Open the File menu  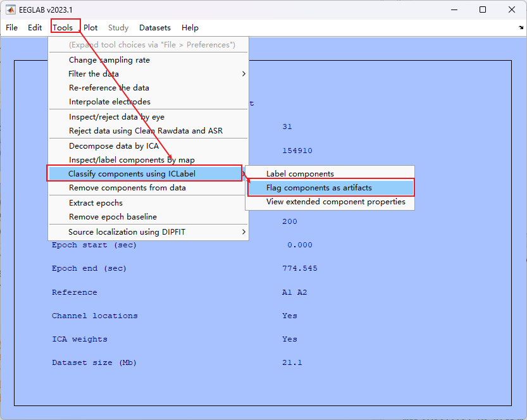(x=12, y=28)
